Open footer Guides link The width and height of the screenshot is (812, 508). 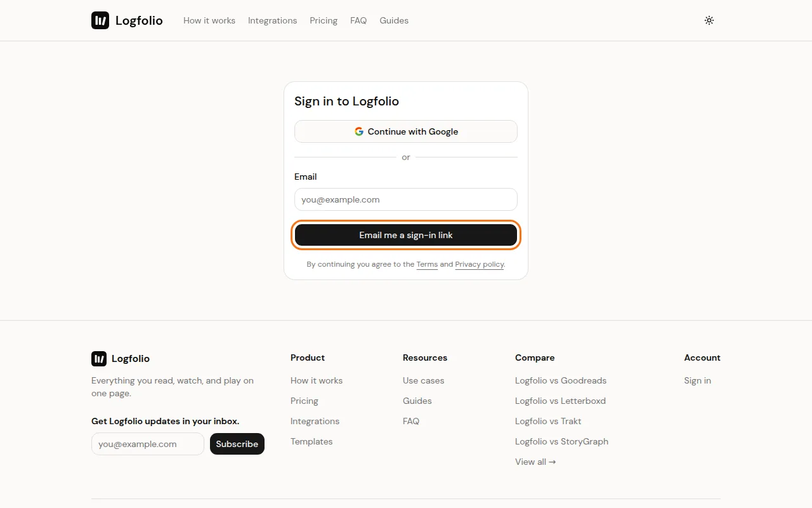(x=417, y=401)
